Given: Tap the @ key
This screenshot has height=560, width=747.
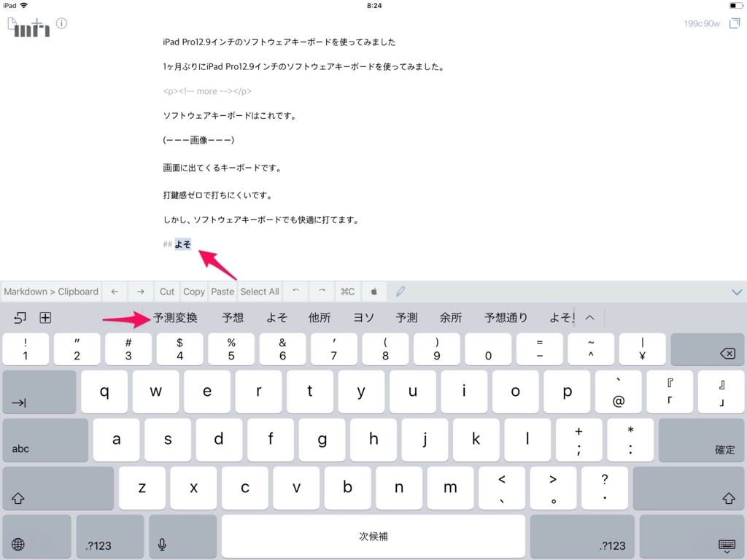Looking at the screenshot, I should click(619, 392).
